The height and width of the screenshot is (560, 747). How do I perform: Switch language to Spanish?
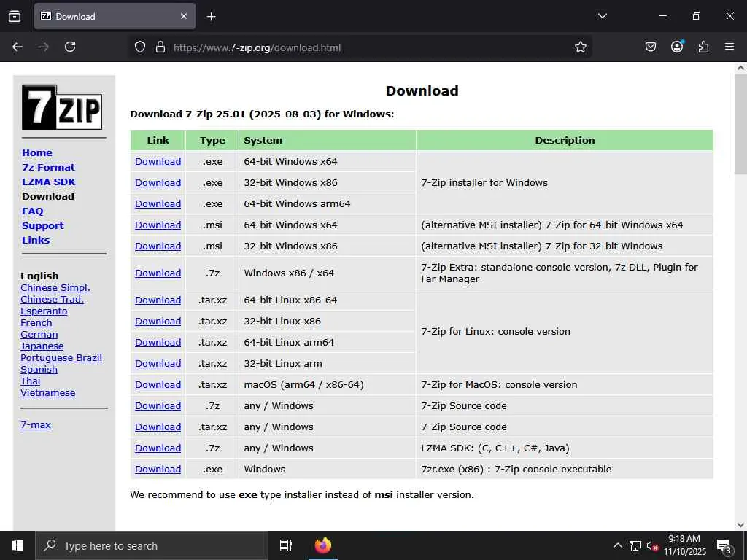(39, 370)
